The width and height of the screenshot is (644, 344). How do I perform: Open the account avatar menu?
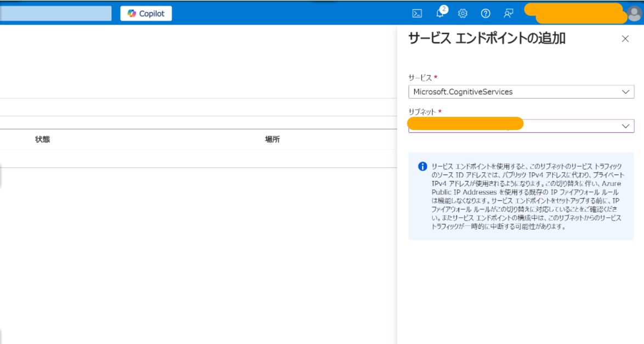coord(634,14)
